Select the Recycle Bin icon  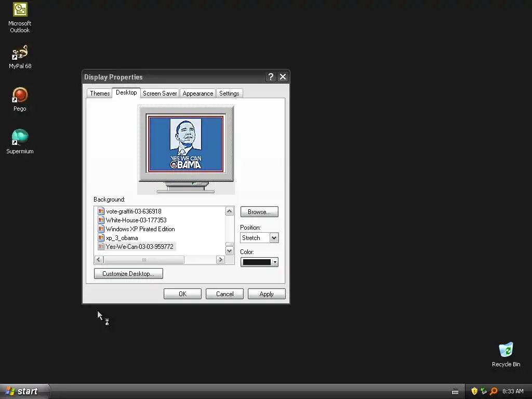(506, 354)
